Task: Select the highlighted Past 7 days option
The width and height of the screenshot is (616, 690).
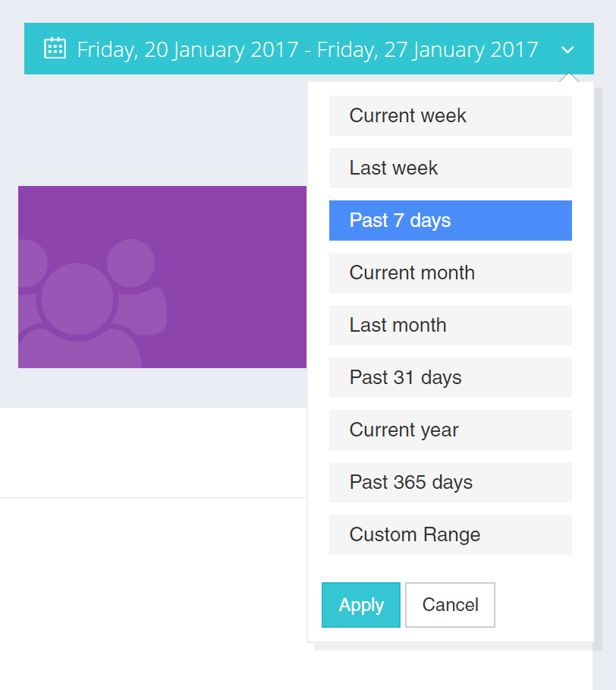Action: tap(450, 220)
